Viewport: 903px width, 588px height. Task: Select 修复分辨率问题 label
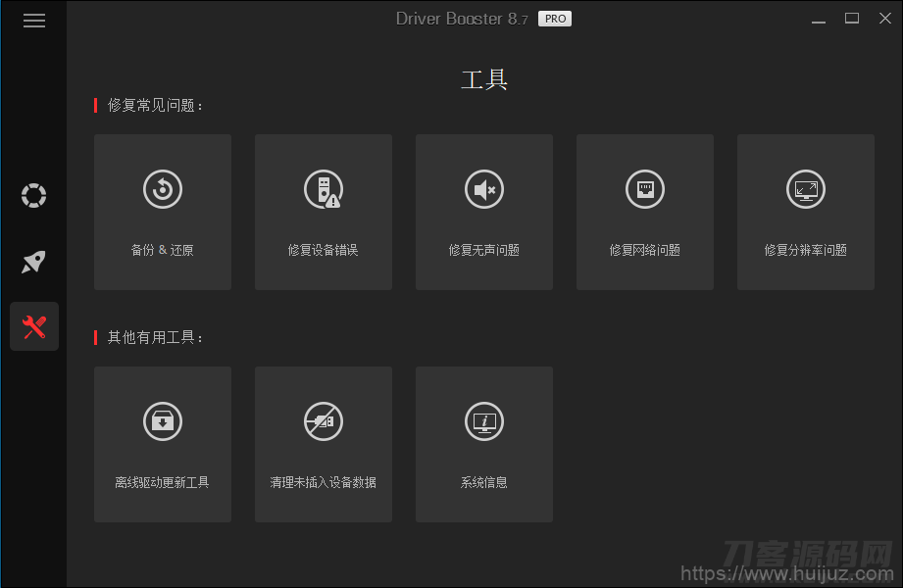point(806,250)
